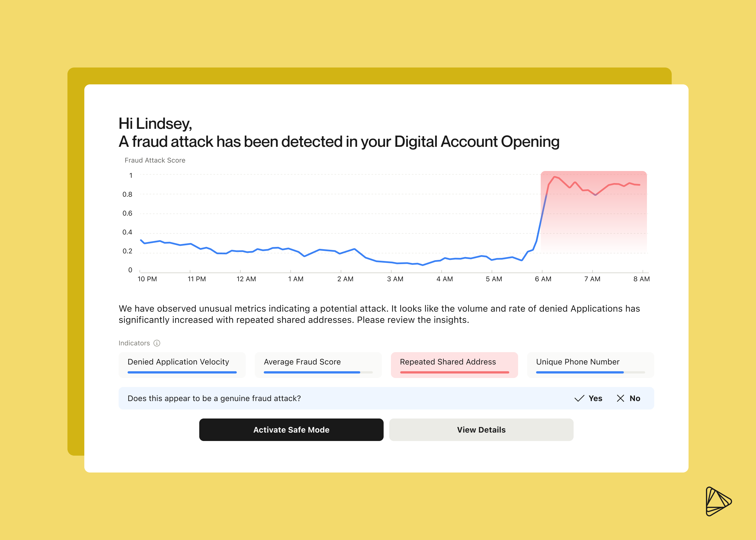Open View Details
The width and height of the screenshot is (756, 540).
coord(481,429)
